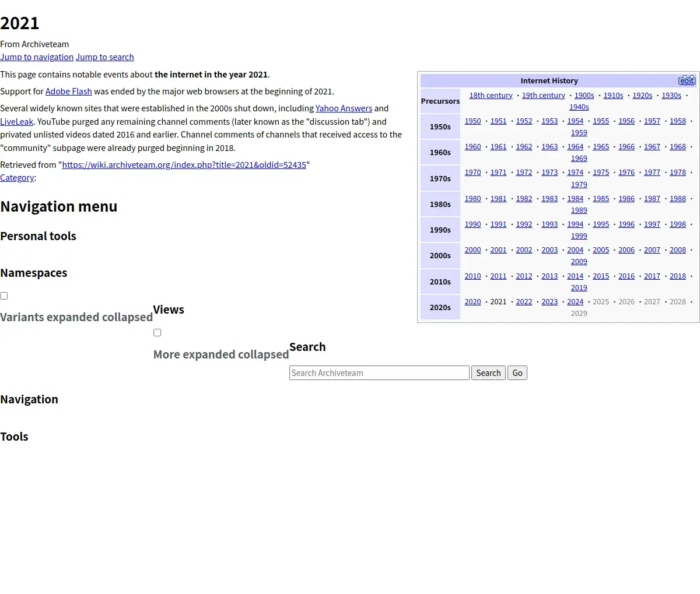Open the 1999 year link
Image resolution: width=700 pixels, height=594 pixels.
(x=579, y=236)
